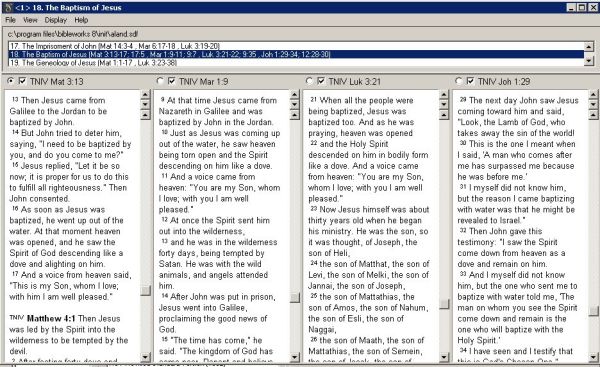Click spinner up arrow beside the Luke column
This screenshot has height=367, width=600.
[444, 95]
